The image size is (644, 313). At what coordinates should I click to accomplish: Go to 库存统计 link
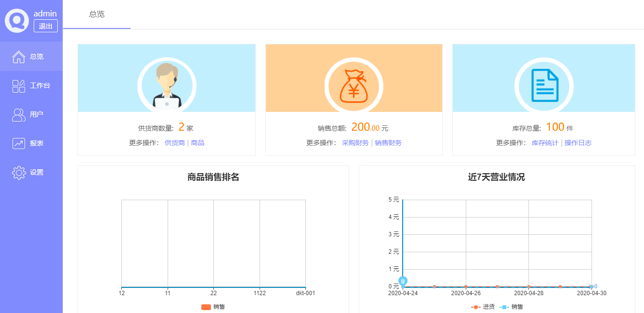click(x=545, y=143)
